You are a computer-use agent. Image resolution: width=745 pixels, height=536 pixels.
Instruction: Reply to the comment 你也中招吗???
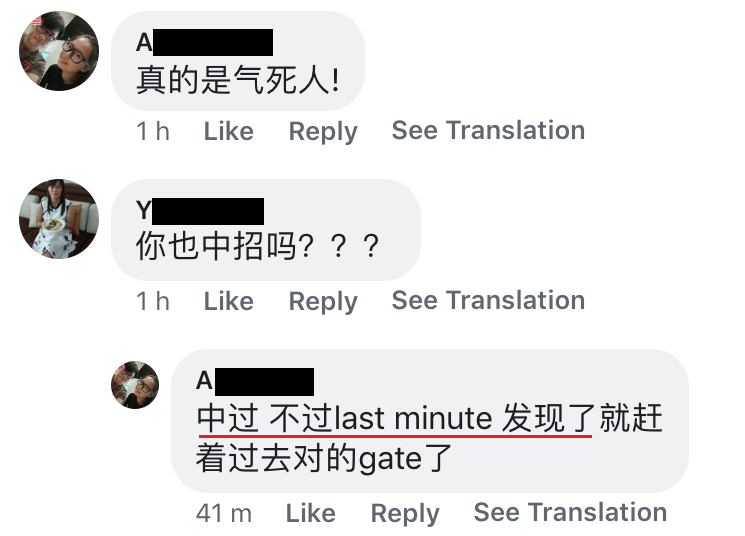(323, 301)
